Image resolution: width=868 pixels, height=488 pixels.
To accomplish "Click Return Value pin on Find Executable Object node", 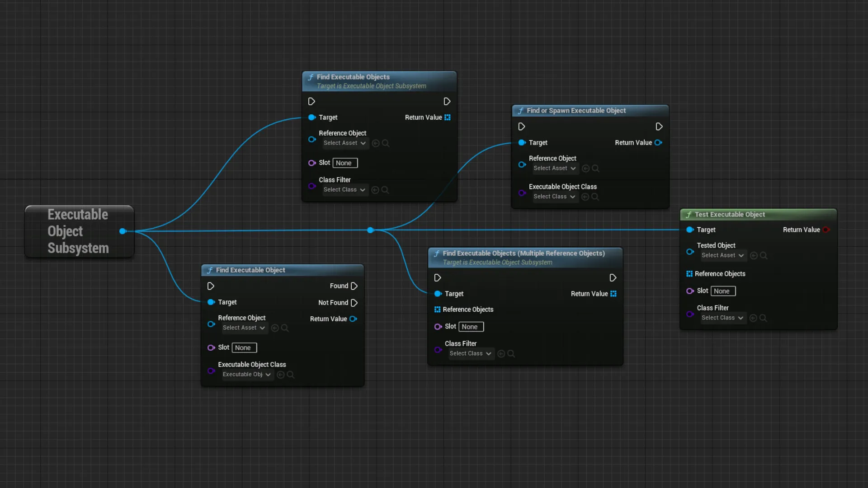I will [x=353, y=319].
